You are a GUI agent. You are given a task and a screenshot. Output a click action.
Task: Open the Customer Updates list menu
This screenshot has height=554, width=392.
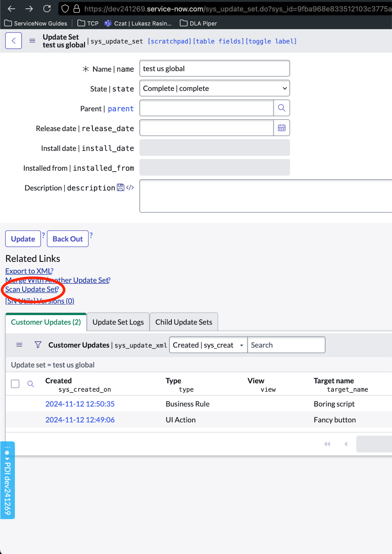(19, 345)
